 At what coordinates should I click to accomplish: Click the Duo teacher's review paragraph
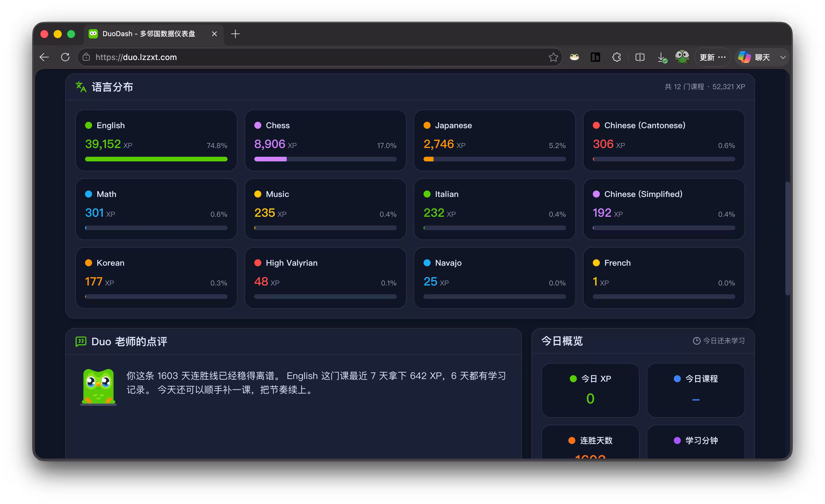click(x=316, y=383)
